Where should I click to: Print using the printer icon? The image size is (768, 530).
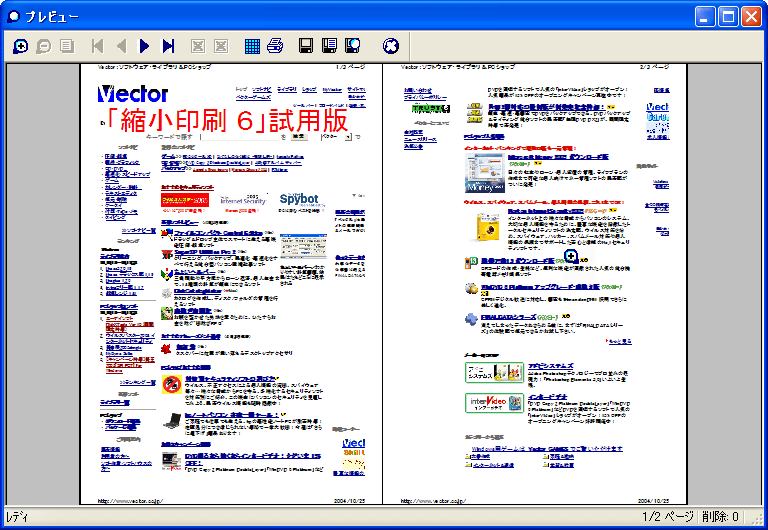[275, 46]
